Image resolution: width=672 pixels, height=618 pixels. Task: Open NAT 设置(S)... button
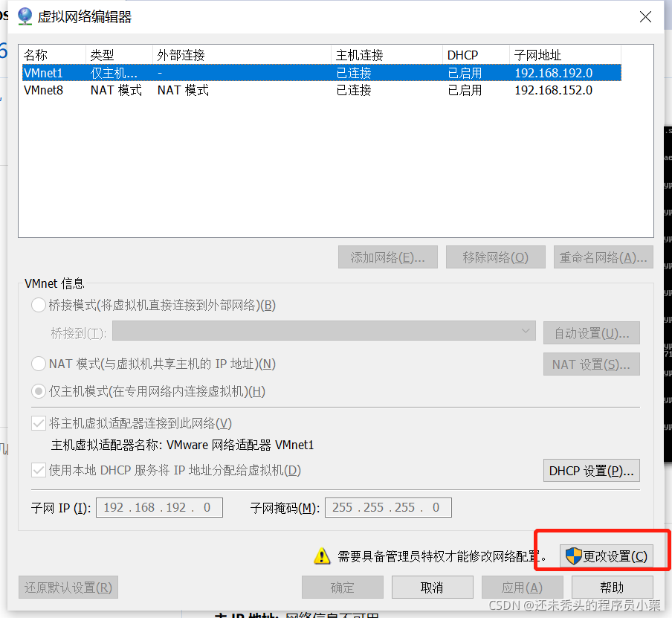pos(592,364)
